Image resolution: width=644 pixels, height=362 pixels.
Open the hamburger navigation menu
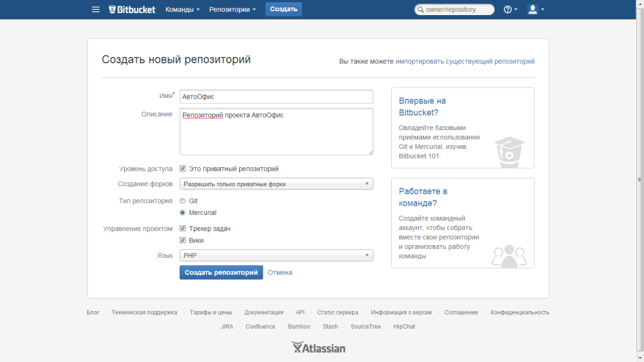tap(96, 9)
